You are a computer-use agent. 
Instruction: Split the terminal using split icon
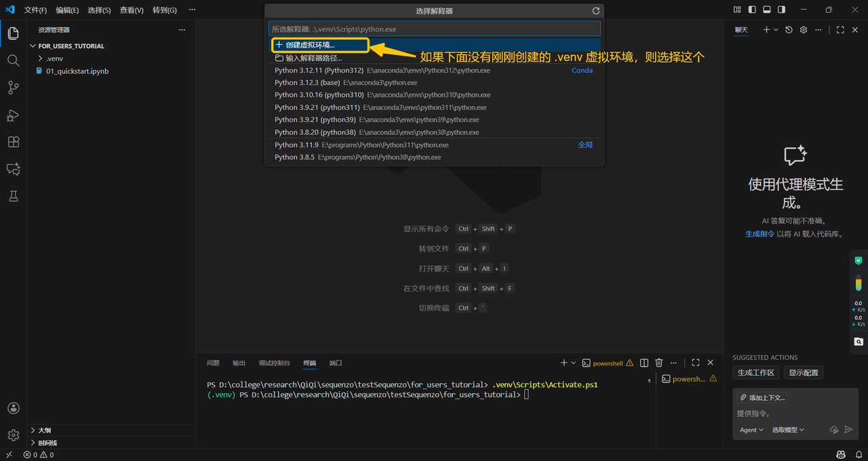tap(644, 363)
